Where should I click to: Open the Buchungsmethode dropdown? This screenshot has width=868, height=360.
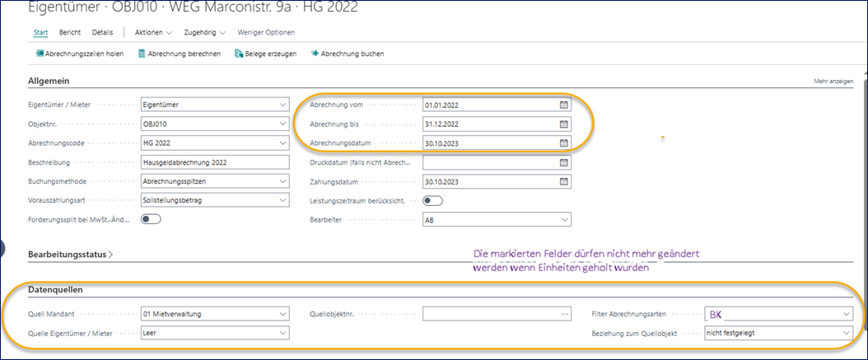(x=282, y=181)
